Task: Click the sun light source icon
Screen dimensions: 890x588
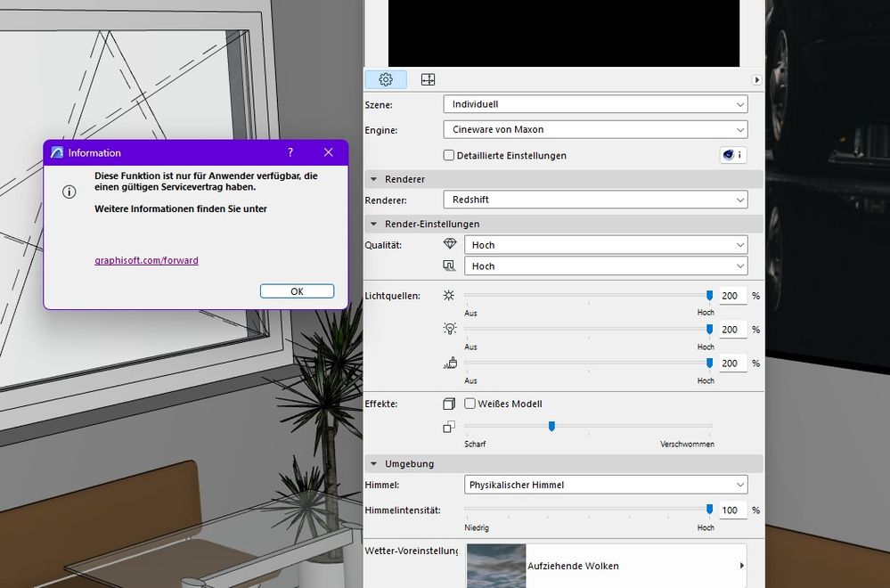Action: point(449,295)
